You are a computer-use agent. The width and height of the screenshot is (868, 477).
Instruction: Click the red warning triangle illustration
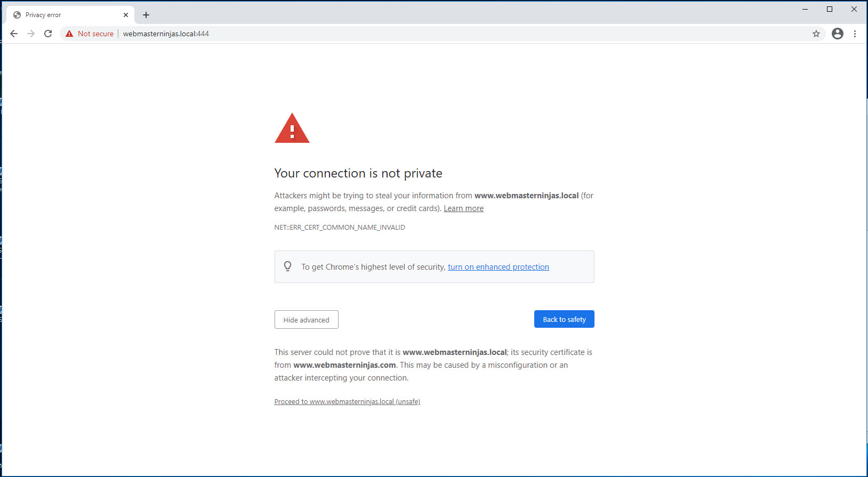point(292,128)
